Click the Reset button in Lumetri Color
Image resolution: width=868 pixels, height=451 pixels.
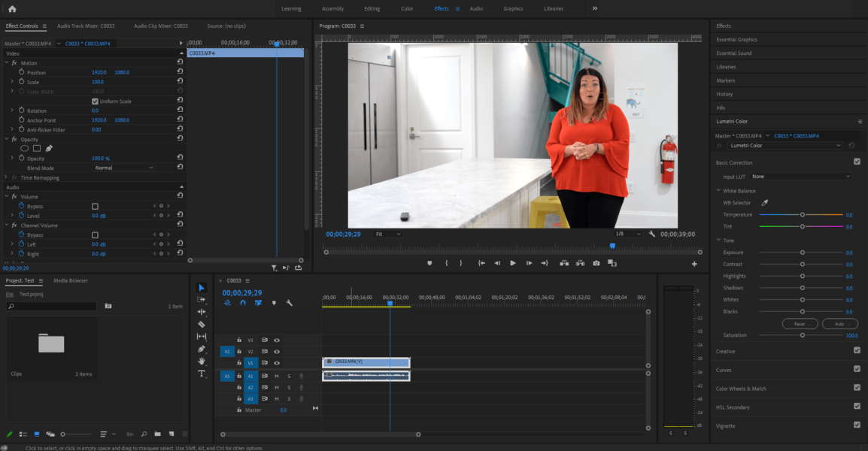pyautogui.click(x=800, y=323)
